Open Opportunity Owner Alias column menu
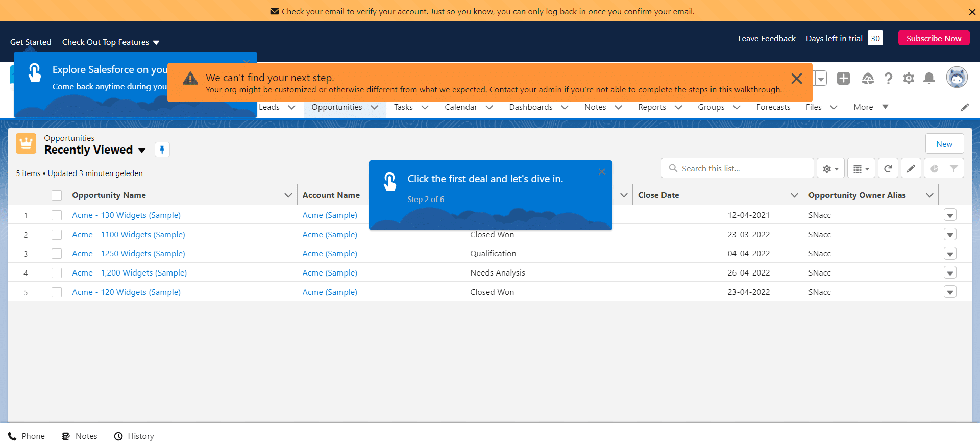The width and height of the screenshot is (980, 448). [929, 195]
